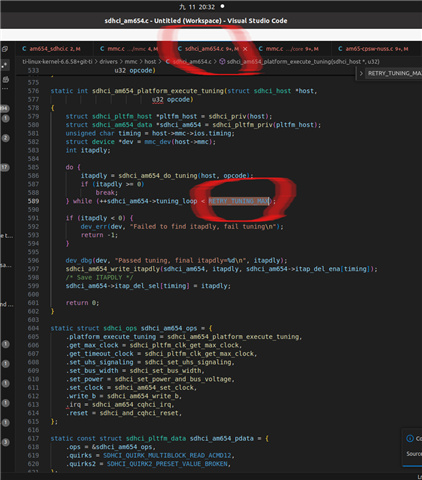Open the host breadcrumb segment
Viewport: 422px width, 480px height.
150,62
